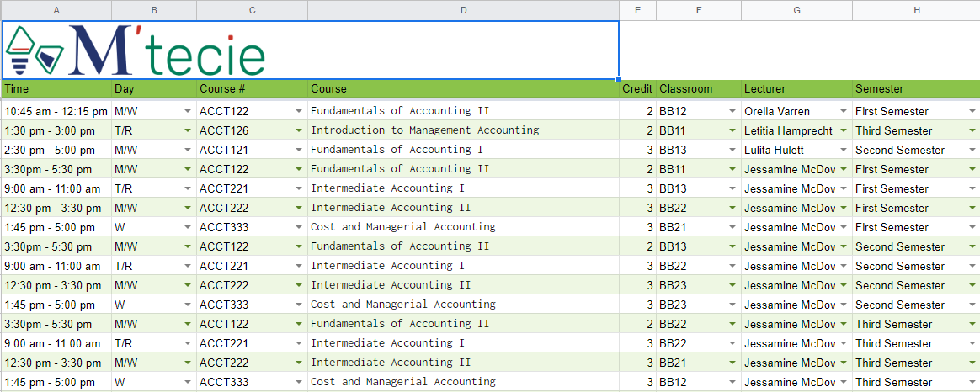Select the '2:30 pm - 5:00 pm' time cell
The height and width of the screenshot is (392, 980).
[x=57, y=151]
